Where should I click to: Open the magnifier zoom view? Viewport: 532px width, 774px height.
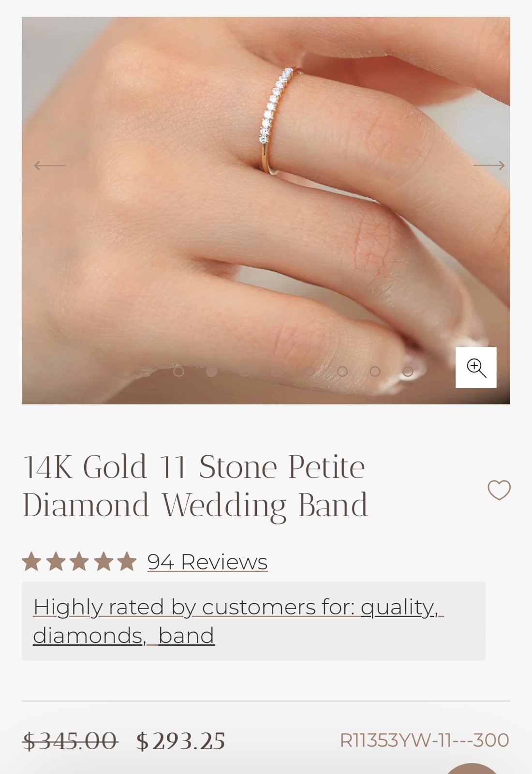click(476, 367)
